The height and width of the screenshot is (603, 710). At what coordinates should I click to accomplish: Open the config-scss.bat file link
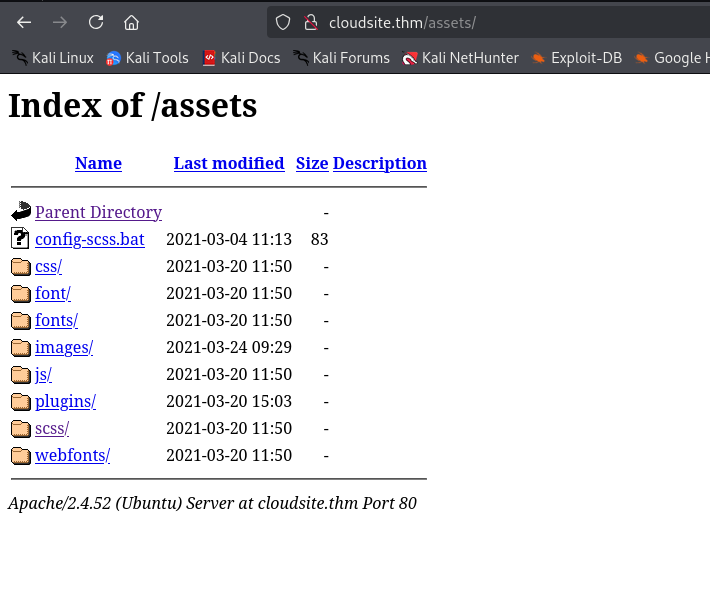tap(89, 239)
